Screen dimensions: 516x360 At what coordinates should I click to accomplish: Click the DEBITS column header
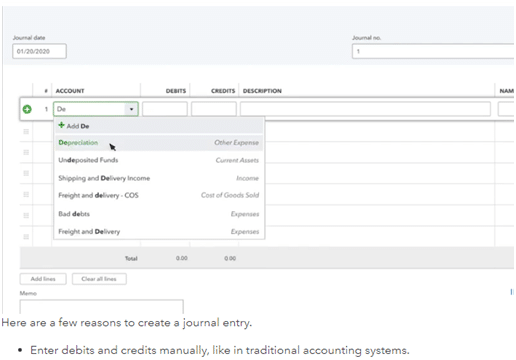176,91
